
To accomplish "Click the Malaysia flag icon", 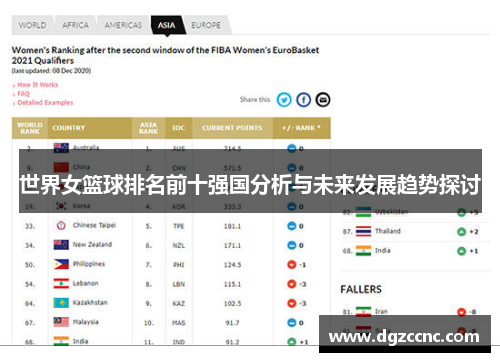I will pyautogui.click(x=61, y=322).
